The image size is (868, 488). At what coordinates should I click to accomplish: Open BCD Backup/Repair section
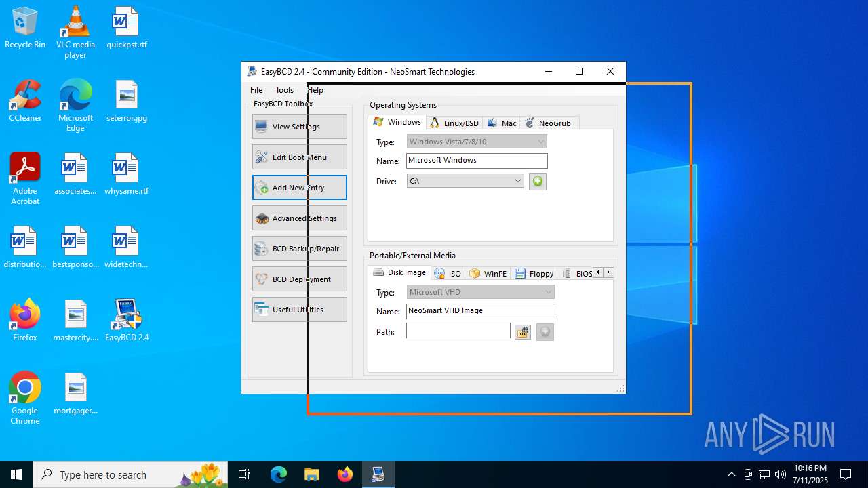pyautogui.click(x=299, y=249)
